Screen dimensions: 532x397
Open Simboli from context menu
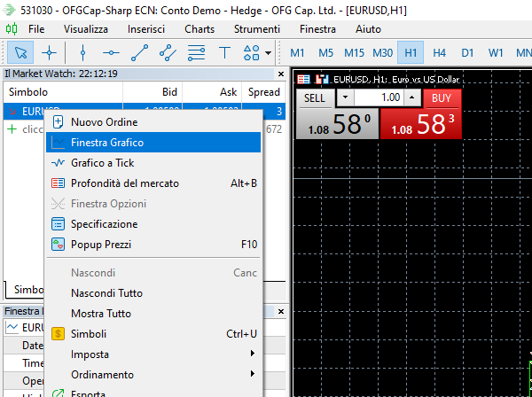(153, 333)
